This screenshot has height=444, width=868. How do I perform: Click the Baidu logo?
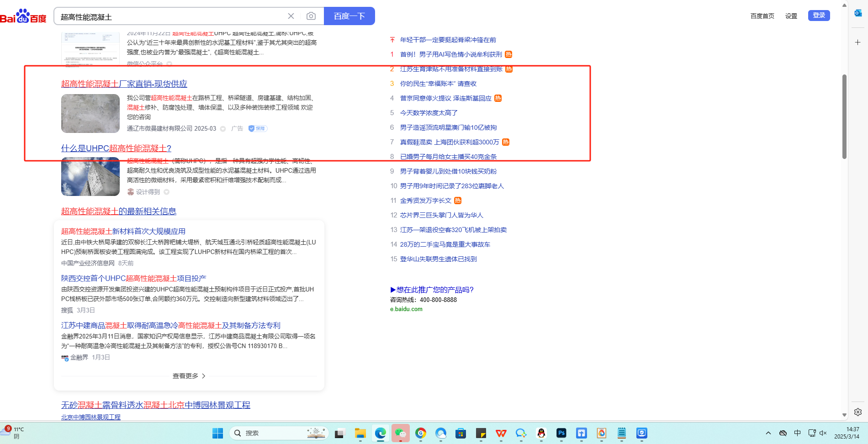click(23, 16)
